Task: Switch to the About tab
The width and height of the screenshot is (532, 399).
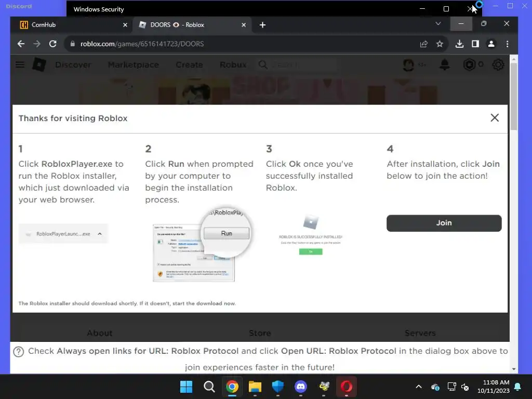Action: tap(99, 333)
